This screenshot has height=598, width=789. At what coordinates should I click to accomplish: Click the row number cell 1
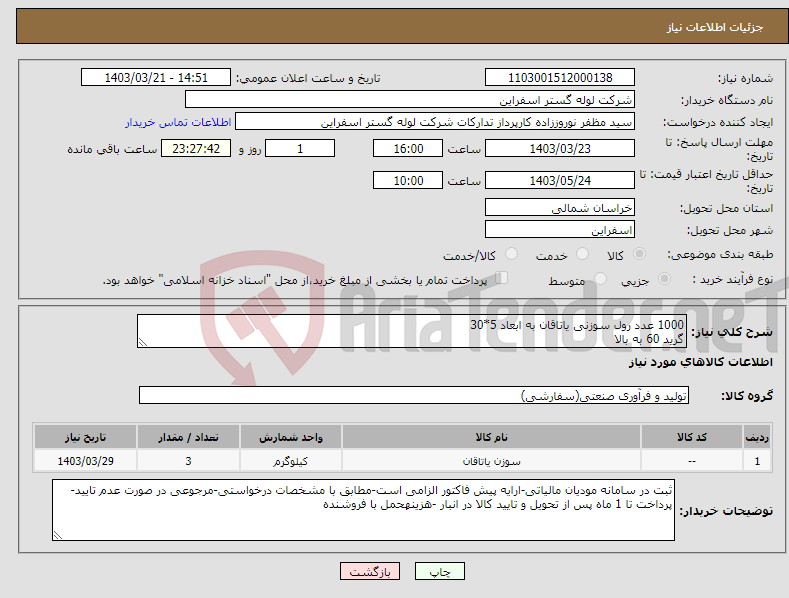coord(757,461)
